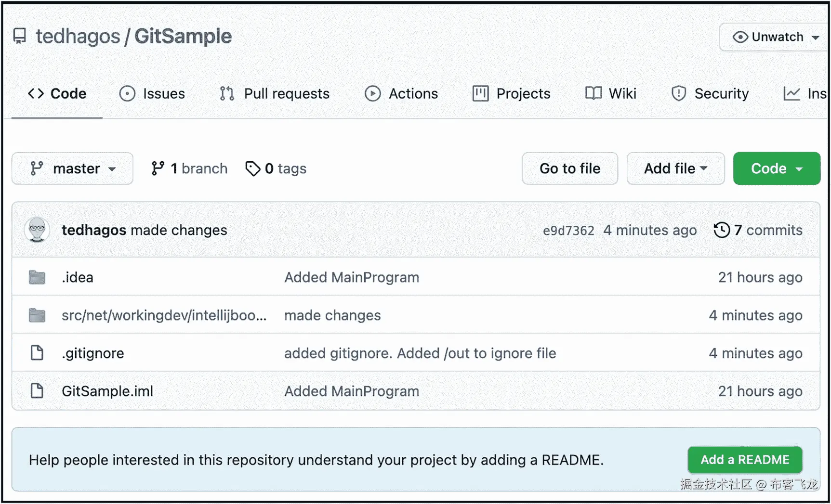Screen dimensions: 831x504
Task: Expand the green Code dropdown
Action: 776,168
